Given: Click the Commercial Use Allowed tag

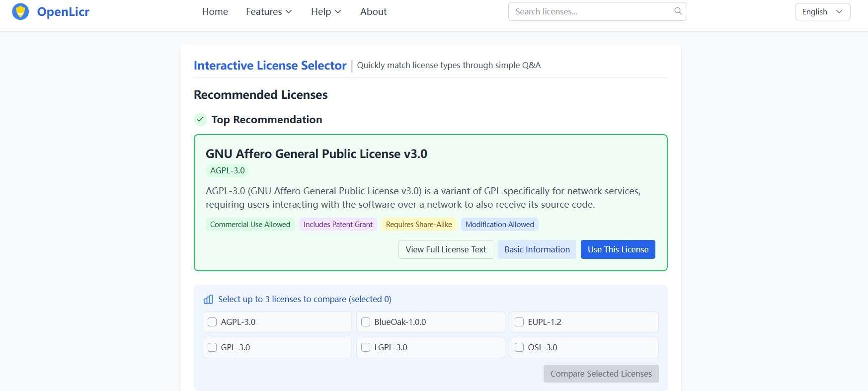Looking at the screenshot, I should tap(250, 225).
